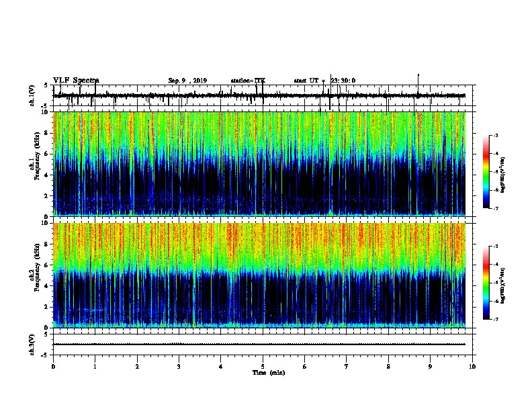Click the ch.1 frequency tick "10"
The image size is (532, 411).
click(45, 112)
